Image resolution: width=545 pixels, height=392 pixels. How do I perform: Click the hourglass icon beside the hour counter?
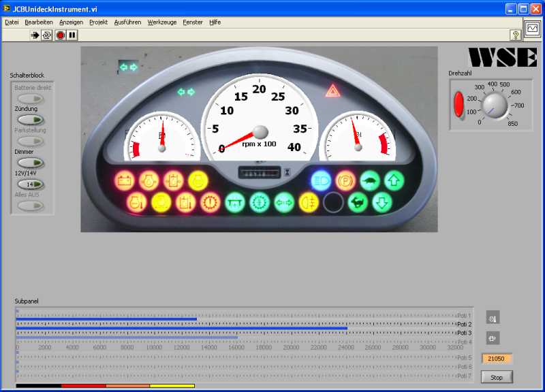287,172
